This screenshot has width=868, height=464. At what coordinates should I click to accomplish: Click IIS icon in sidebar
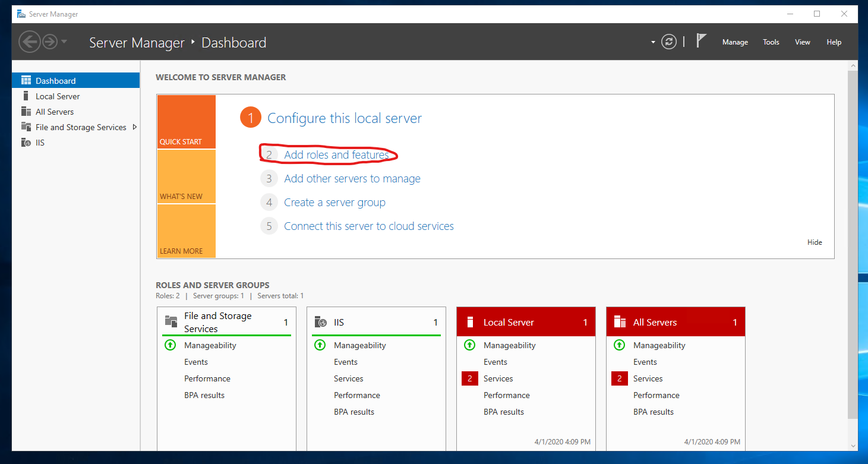point(26,143)
